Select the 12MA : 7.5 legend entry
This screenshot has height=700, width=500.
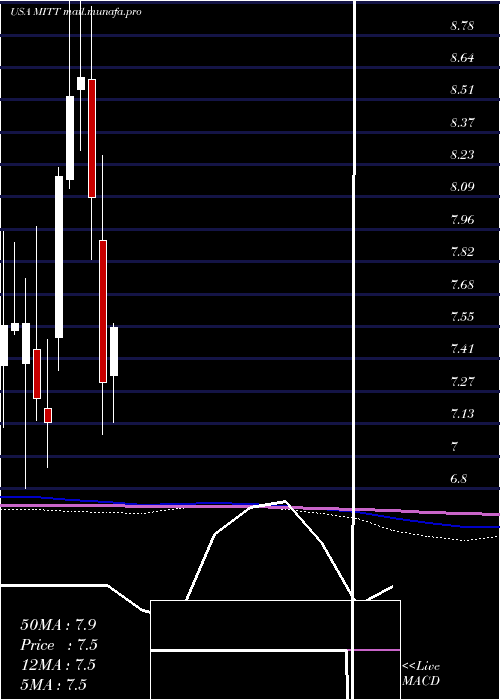pos(58,665)
